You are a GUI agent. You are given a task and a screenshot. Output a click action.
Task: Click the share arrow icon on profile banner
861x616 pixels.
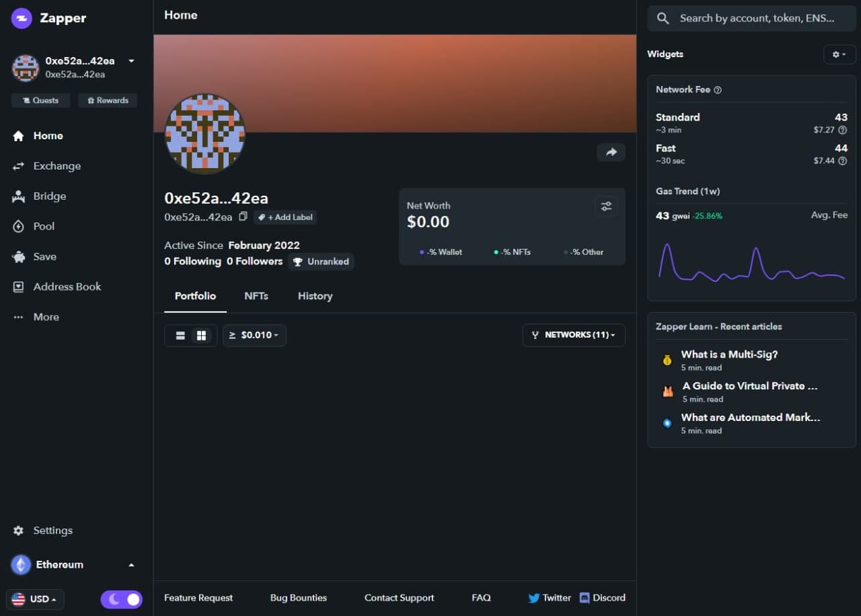611,152
